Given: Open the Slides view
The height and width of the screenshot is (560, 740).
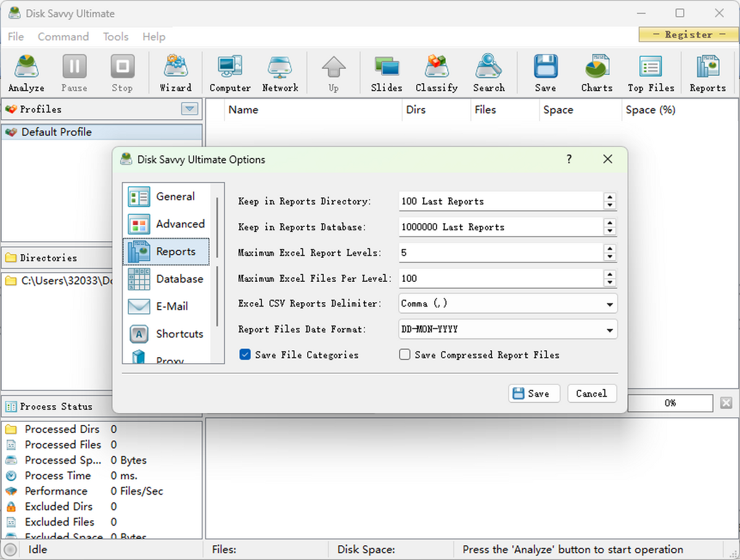Looking at the screenshot, I should tap(386, 72).
